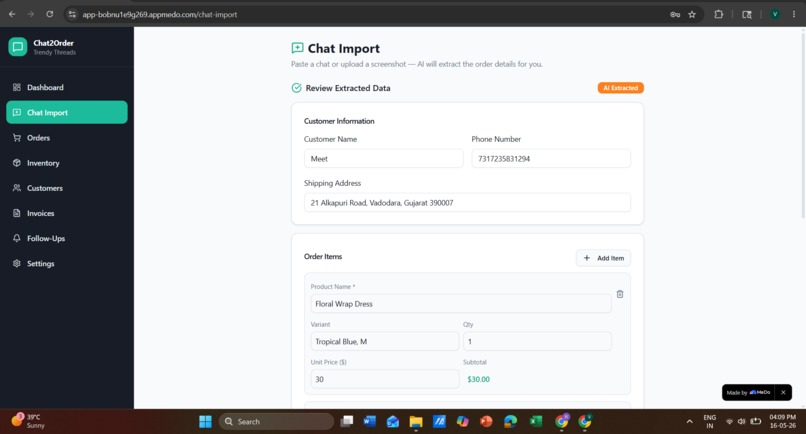Click the Review Extracted Data check icon

coord(297,88)
